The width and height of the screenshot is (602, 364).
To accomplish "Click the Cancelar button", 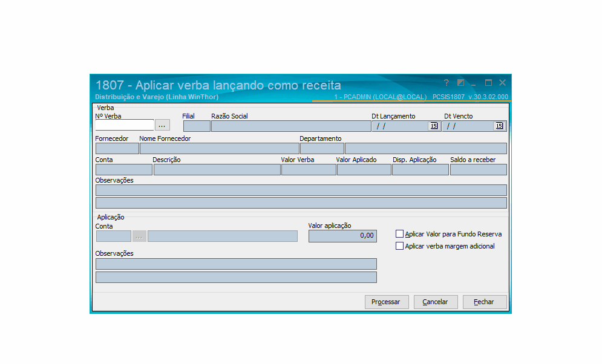I will (436, 302).
